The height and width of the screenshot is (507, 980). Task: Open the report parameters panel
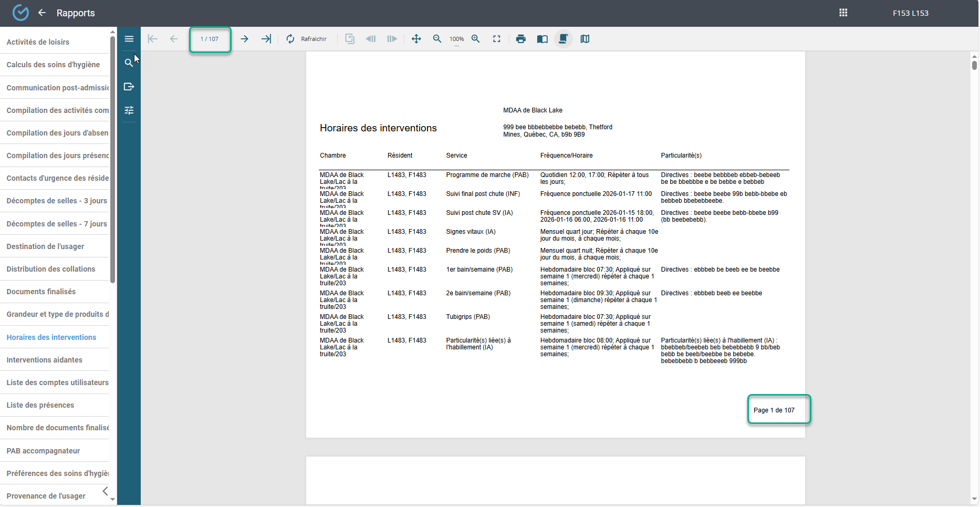point(129,110)
